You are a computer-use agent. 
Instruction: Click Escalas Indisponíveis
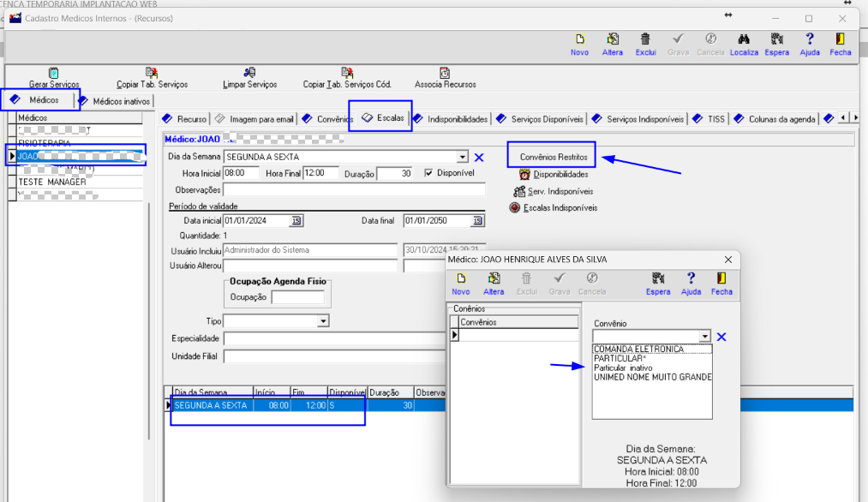[554, 208]
